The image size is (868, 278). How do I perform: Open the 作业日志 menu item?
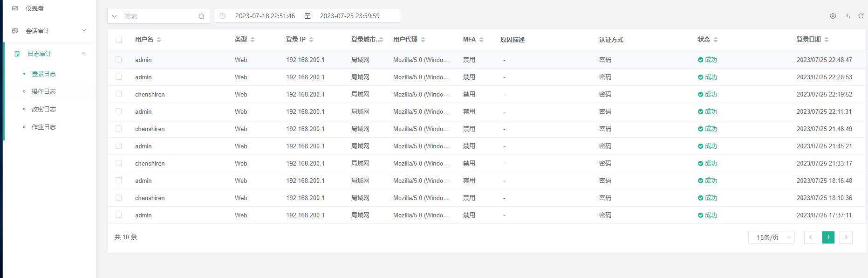click(44, 127)
